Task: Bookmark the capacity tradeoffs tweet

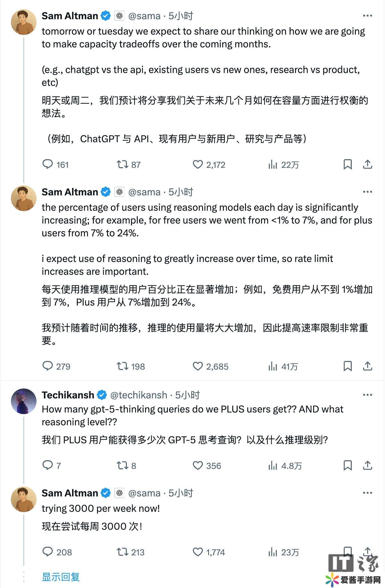Action: 348,164
